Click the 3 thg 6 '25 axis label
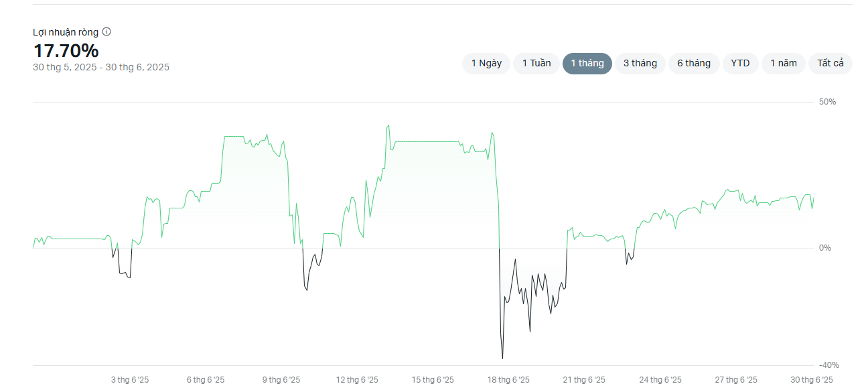The image size is (868, 392). click(130, 380)
